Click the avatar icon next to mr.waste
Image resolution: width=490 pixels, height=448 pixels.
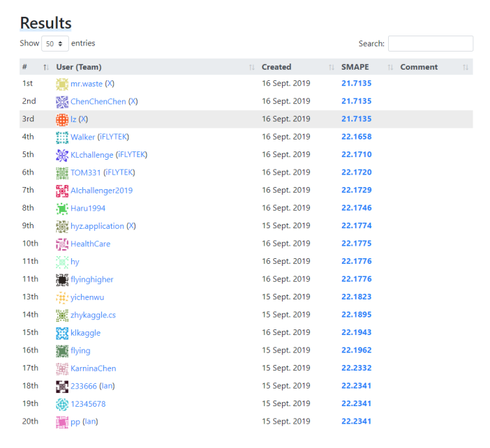pos(62,84)
